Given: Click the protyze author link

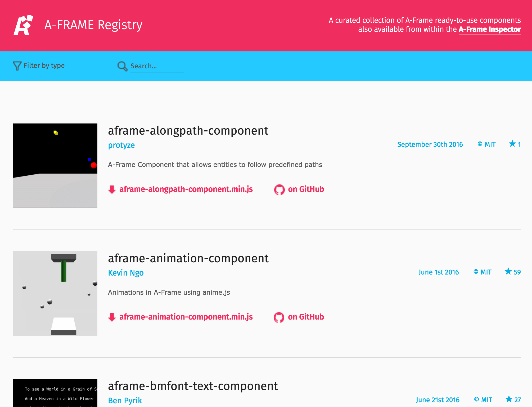Looking at the screenshot, I should pyautogui.click(x=121, y=145).
